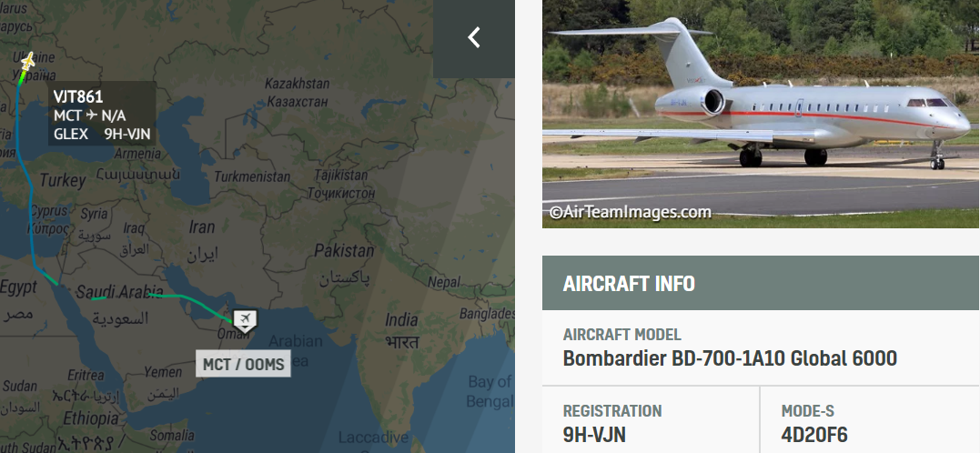Click the blue flight trail over Turkey
Image resolution: width=980 pixels, height=453 pixels.
coord(29,183)
